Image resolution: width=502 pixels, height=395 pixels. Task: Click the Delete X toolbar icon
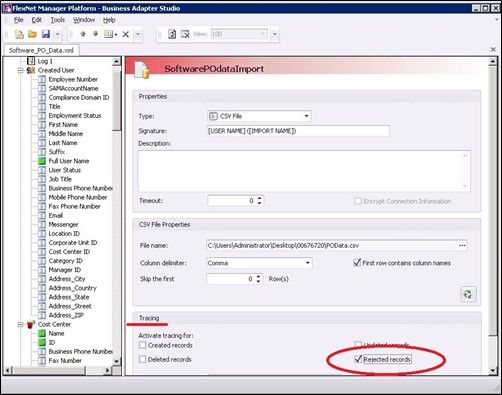pos(126,34)
